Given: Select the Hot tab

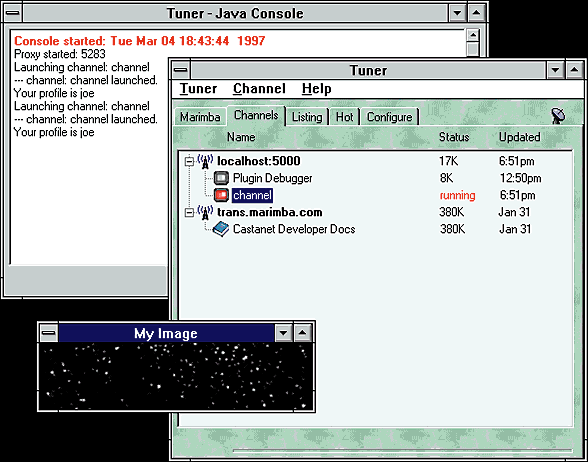Looking at the screenshot, I should pos(344,117).
